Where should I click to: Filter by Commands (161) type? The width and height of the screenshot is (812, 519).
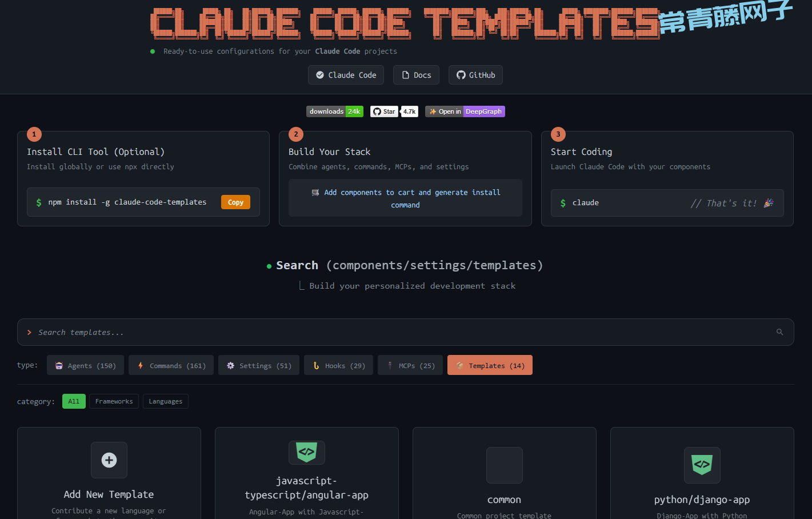coord(171,365)
